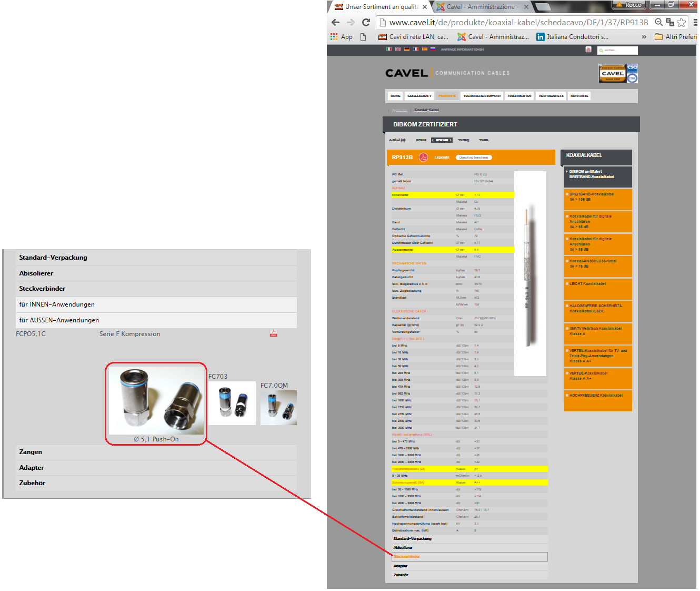Click 'Dämpfung berechnen' button
700x591 pixels.
(x=474, y=157)
